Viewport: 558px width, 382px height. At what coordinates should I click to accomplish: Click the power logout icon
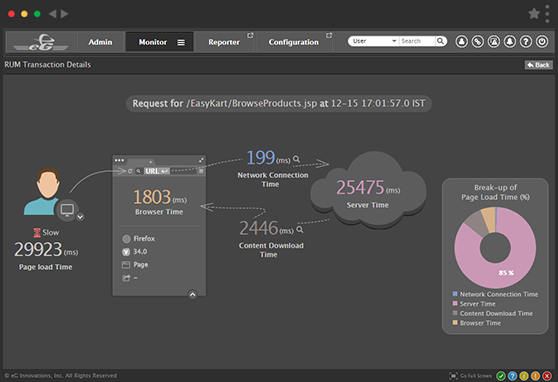click(x=542, y=42)
